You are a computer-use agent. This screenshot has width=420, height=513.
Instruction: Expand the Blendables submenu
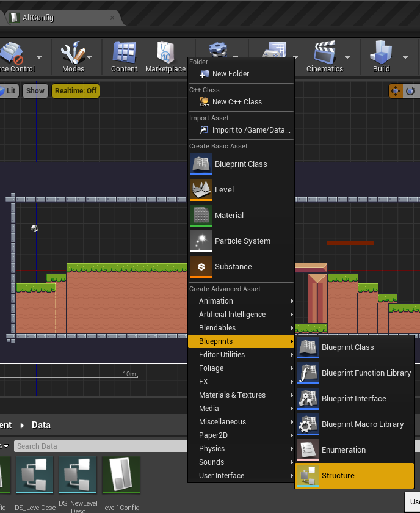241,328
